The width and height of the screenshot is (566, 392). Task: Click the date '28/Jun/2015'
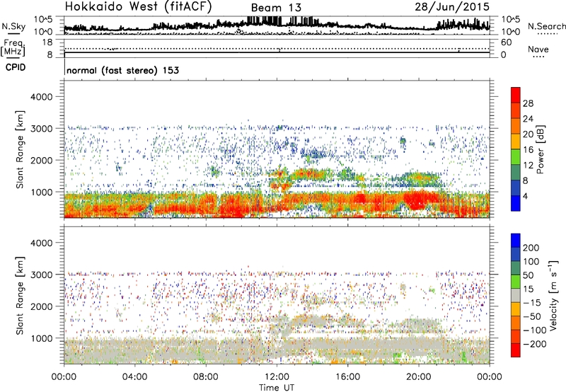point(452,6)
